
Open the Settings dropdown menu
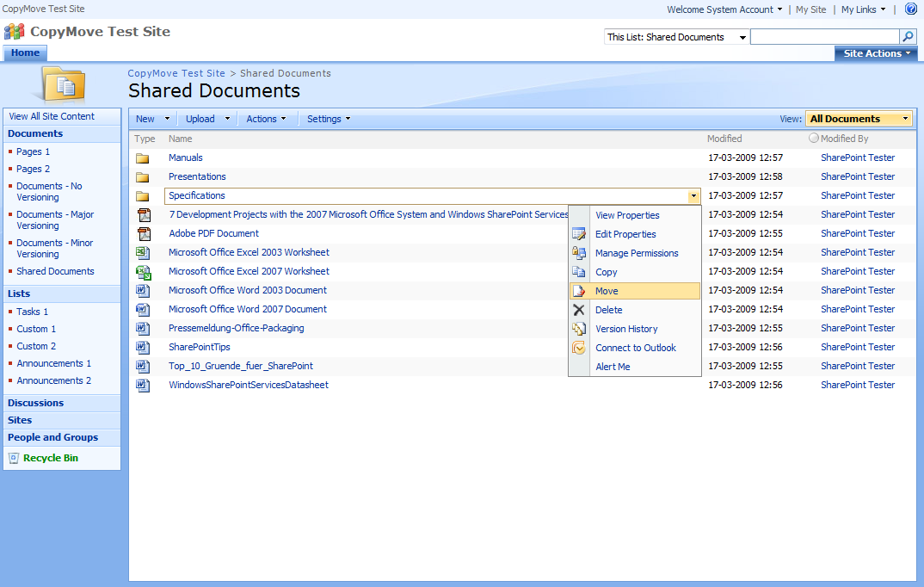329,119
